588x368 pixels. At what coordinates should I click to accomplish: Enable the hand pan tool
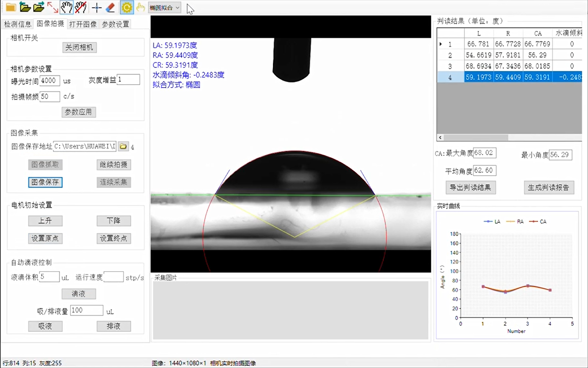tap(67, 7)
